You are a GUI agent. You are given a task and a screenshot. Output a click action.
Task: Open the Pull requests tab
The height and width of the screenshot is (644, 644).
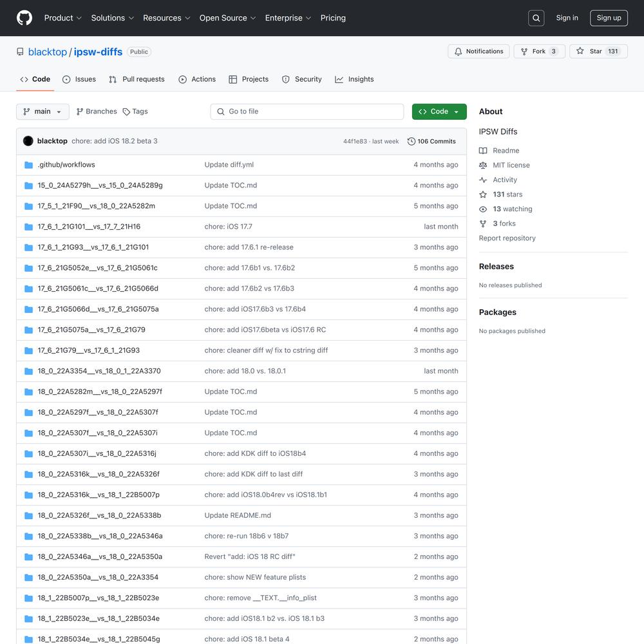(137, 79)
